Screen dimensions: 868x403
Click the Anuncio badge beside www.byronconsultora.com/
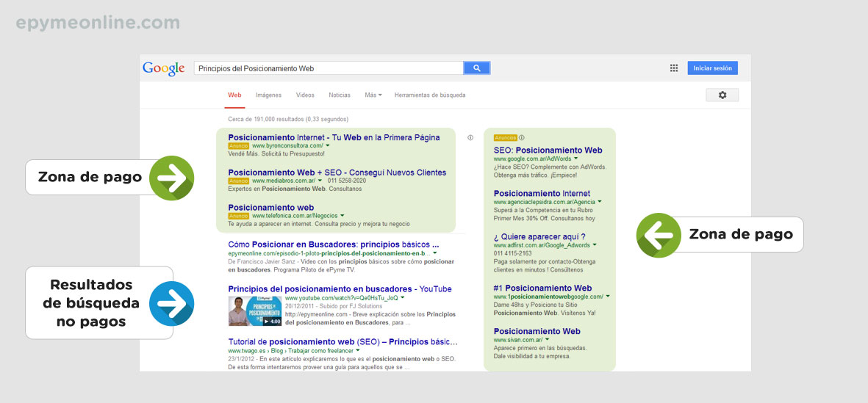(239, 146)
